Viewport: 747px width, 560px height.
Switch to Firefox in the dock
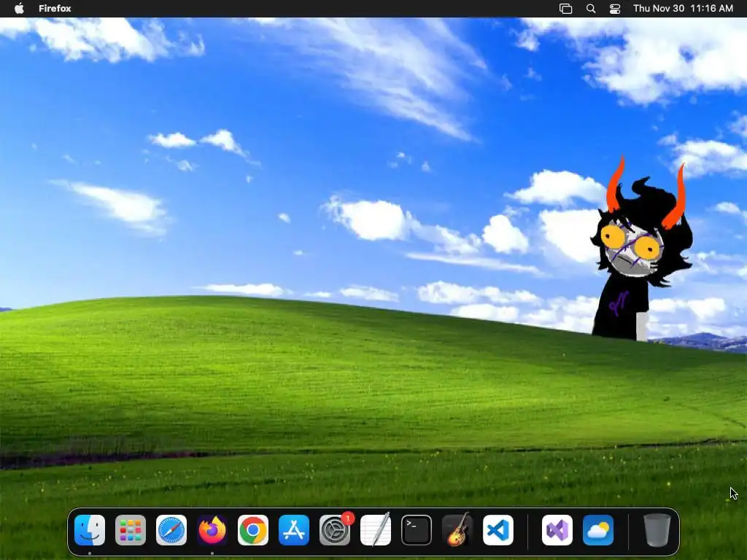pyautogui.click(x=212, y=530)
